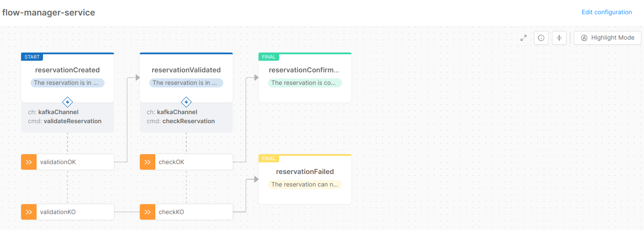Click the vertical collapse/align icon
Image resolution: width=644 pixels, height=230 pixels.
pos(559,38)
